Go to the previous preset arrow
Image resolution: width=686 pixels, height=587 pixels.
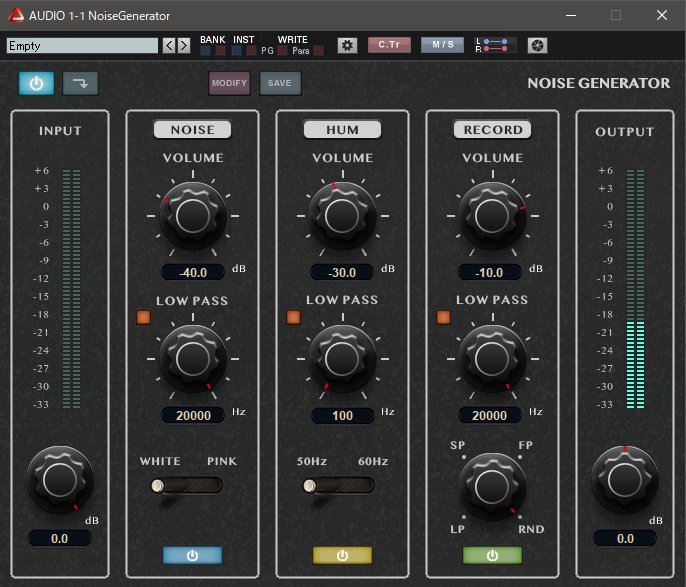[x=168, y=45]
